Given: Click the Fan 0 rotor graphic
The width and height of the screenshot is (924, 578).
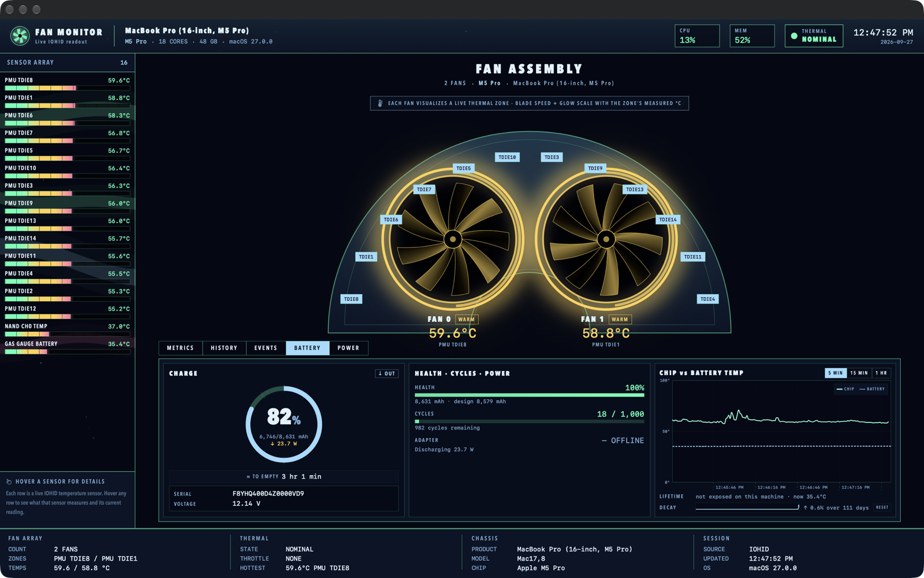Looking at the screenshot, I should 453,239.
